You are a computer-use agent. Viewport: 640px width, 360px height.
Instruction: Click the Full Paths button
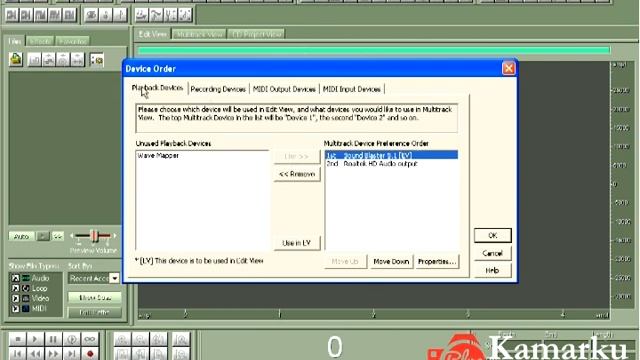click(x=95, y=313)
